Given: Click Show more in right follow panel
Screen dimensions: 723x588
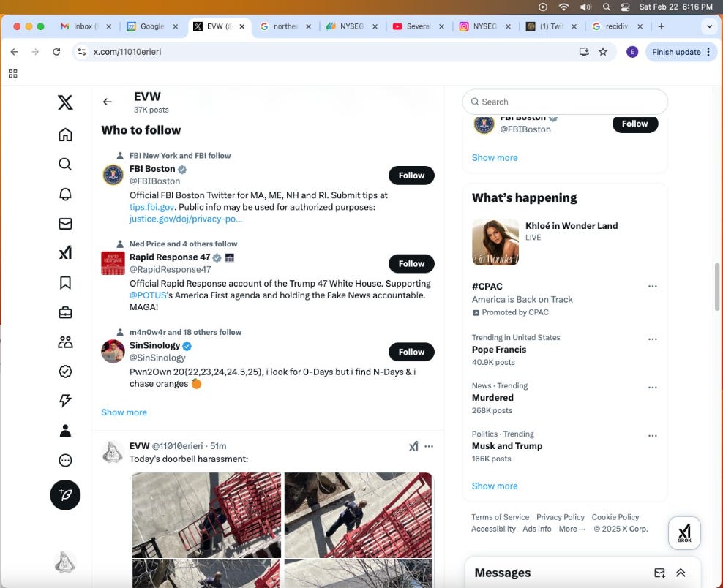Looking at the screenshot, I should (x=495, y=157).
